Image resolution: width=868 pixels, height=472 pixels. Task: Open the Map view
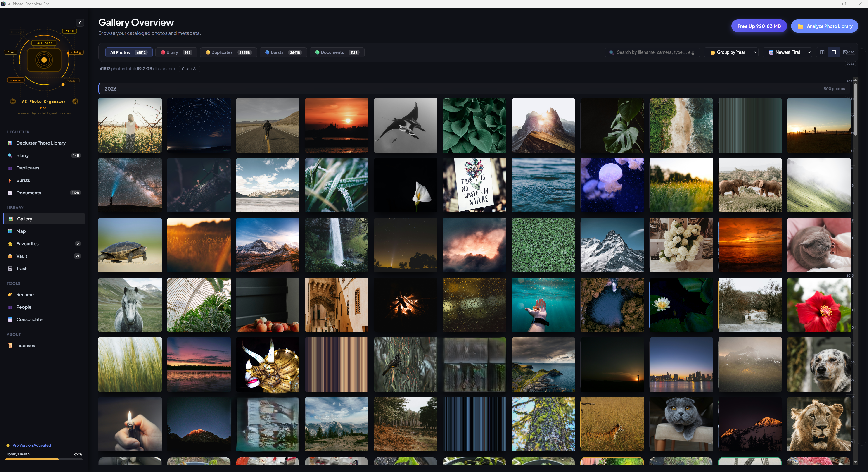44,231
